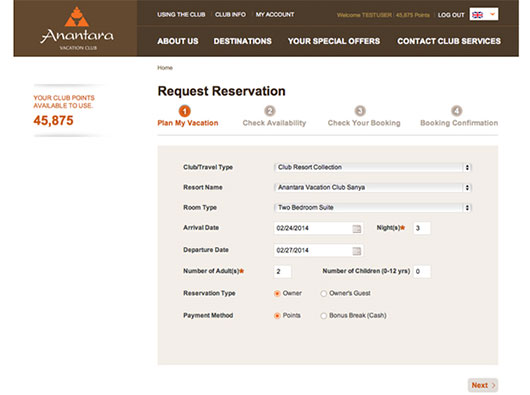Screen dimensions: 530x395
Task: Open Contact Club Services
Action: [x=449, y=41]
